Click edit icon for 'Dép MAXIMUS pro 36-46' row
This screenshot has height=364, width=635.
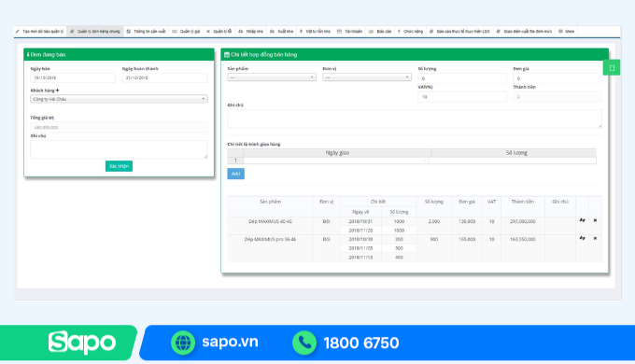pyautogui.click(x=583, y=238)
